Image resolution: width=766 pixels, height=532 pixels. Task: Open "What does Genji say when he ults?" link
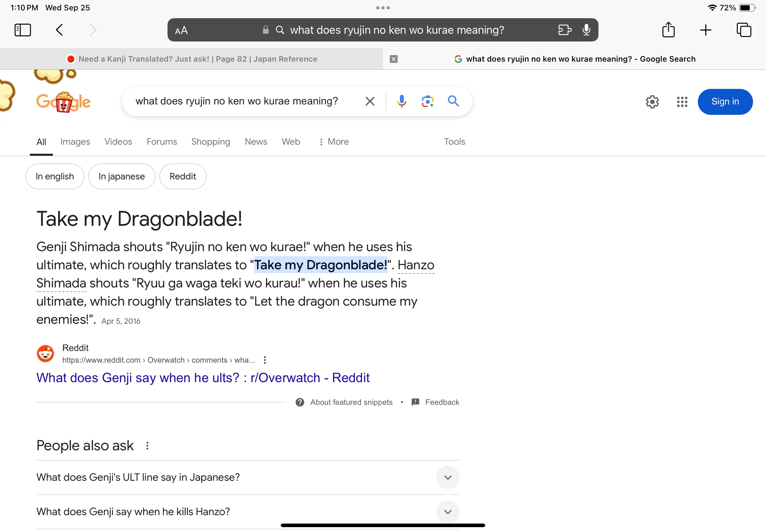tap(203, 378)
